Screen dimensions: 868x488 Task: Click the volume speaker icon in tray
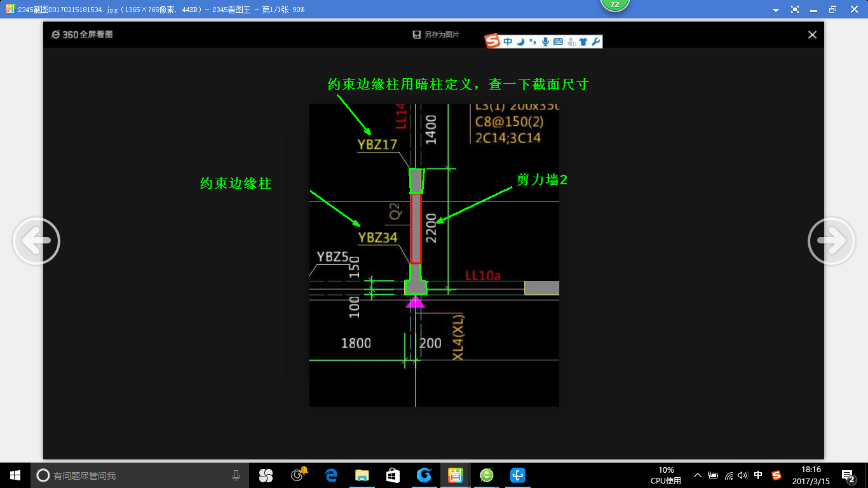click(743, 475)
